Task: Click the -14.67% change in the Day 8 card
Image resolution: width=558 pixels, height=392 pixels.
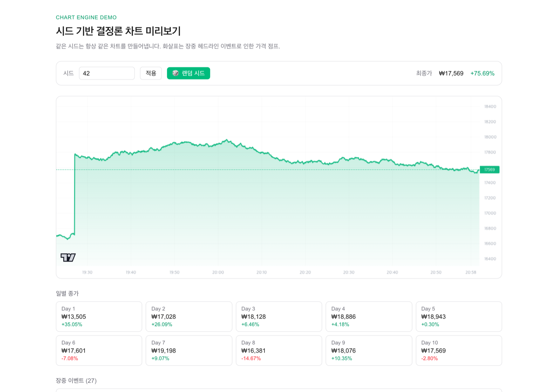Action: [251, 358]
